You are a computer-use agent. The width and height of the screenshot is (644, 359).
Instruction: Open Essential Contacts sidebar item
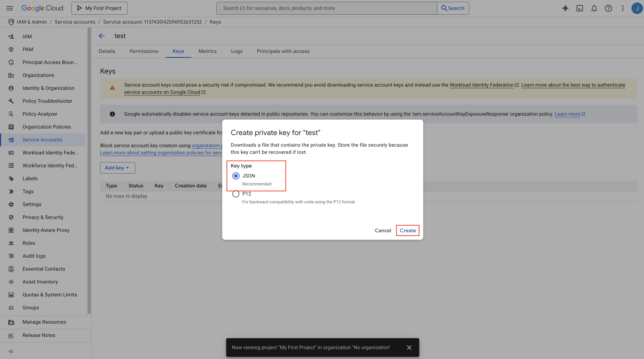pos(43,269)
